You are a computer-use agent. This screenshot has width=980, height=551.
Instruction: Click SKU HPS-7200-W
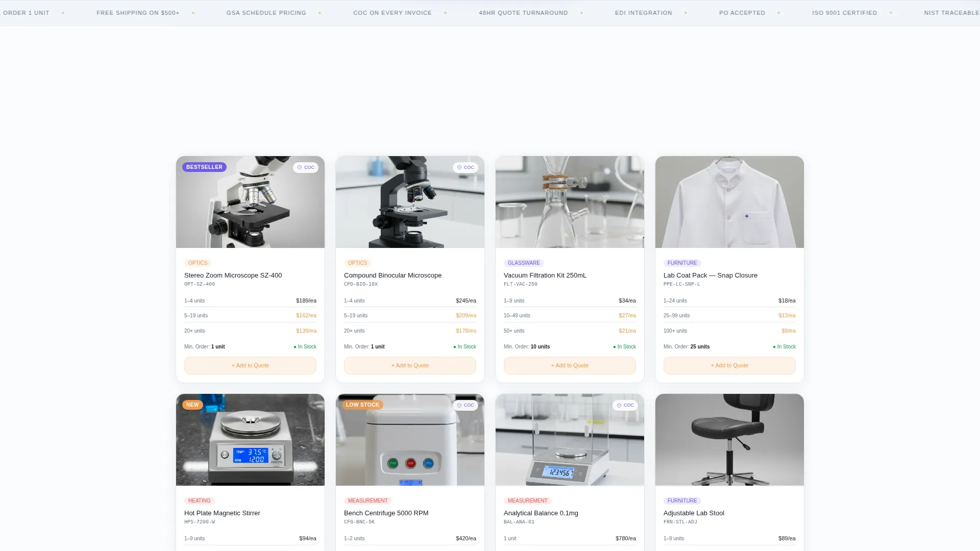pos(200,522)
